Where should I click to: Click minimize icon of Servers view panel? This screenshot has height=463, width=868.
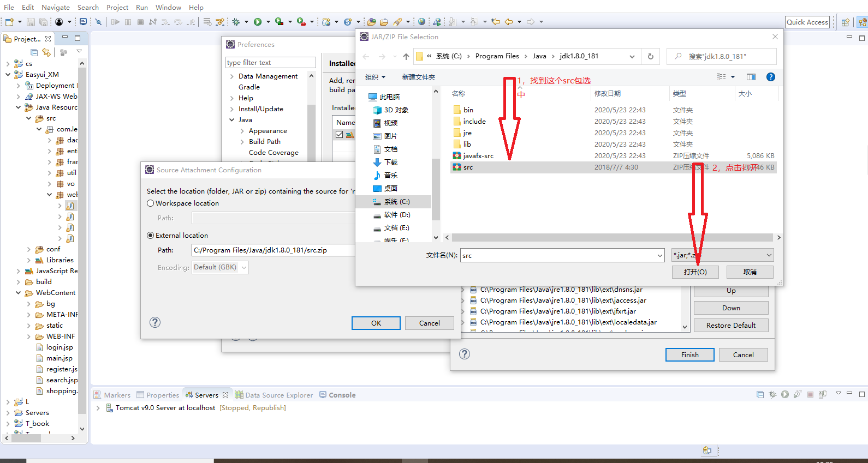[x=849, y=394]
